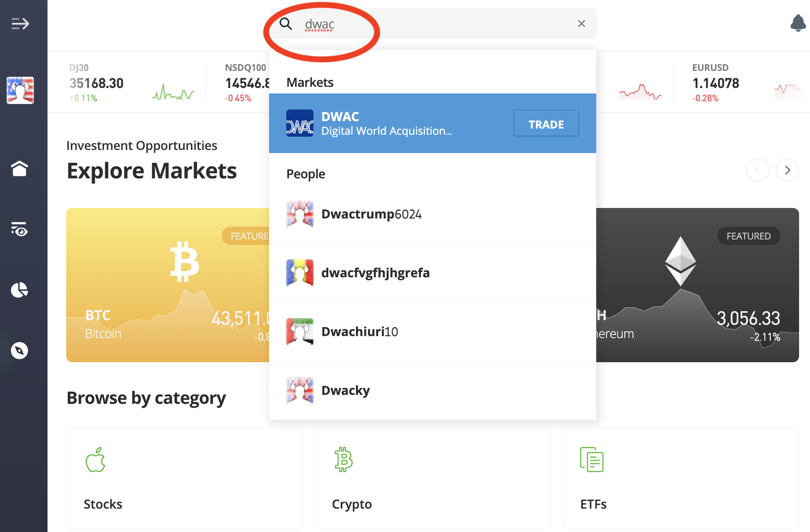Open Discover compass icon
The width and height of the screenshot is (810, 532).
(x=19, y=351)
